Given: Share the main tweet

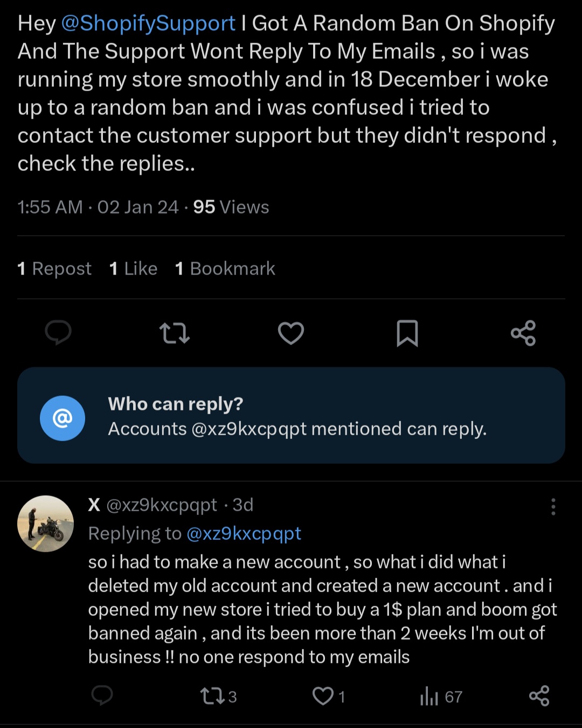Looking at the screenshot, I should coord(523,333).
